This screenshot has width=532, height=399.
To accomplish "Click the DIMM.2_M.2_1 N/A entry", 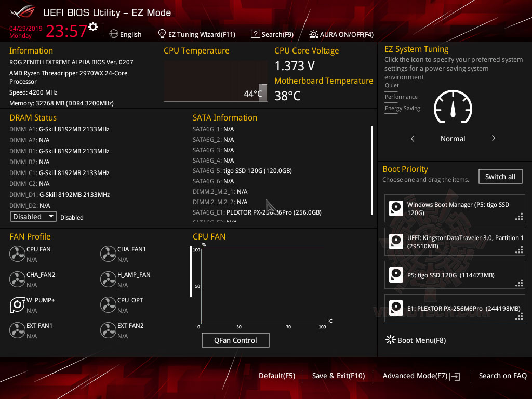I will click(x=220, y=191).
